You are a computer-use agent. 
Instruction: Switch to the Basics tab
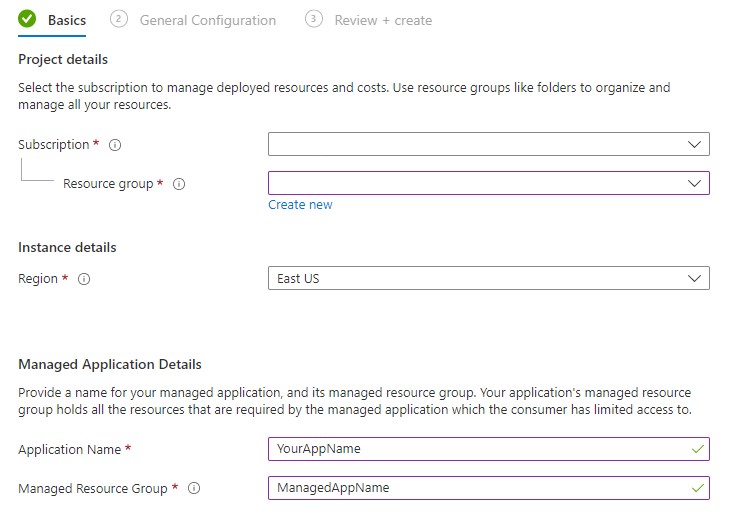click(67, 20)
